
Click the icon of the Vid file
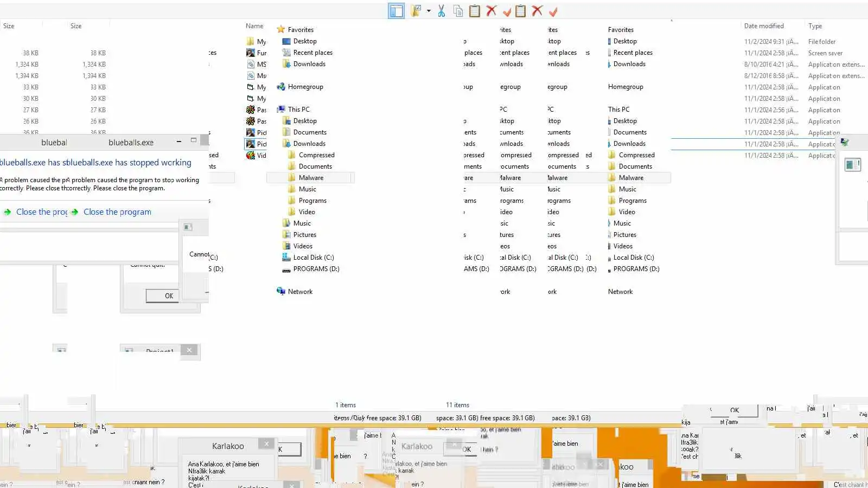click(x=250, y=155)
